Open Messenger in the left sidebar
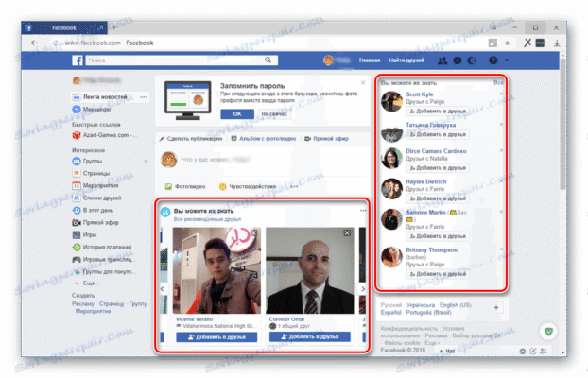The width and height of the screenshot is (588, 378). click(96, 109)
